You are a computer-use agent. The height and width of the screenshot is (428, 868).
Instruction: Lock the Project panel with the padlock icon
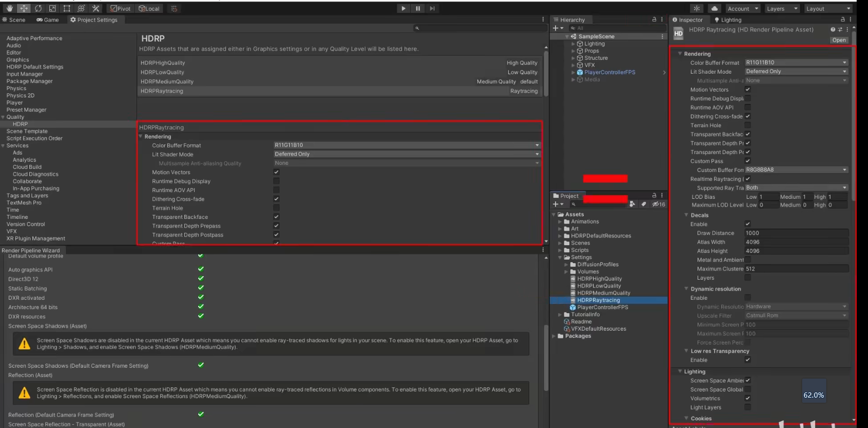pyautogui.click(x=654, y=196)
